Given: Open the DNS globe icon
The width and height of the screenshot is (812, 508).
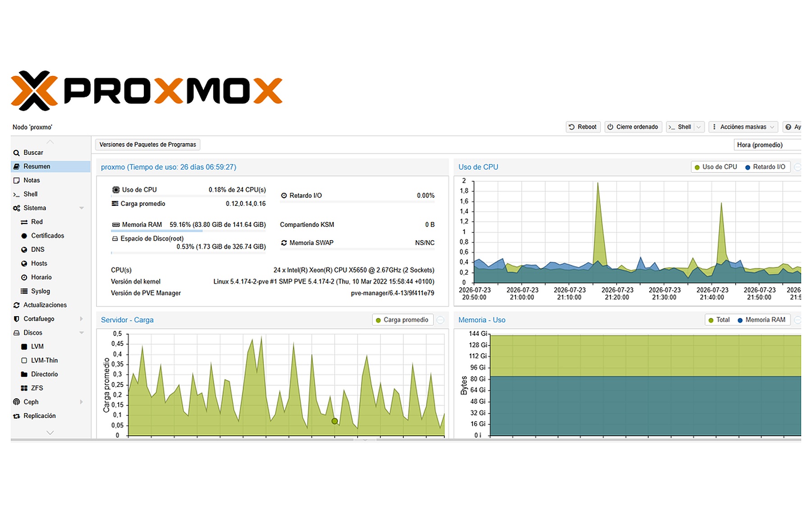Looking at the screenshot, I should [x=24, y=250].
